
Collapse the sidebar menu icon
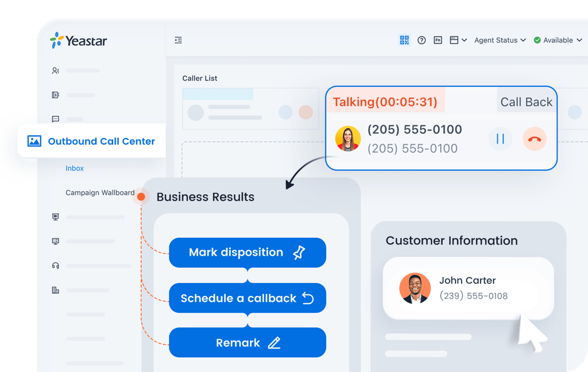[x=178, y=40]
